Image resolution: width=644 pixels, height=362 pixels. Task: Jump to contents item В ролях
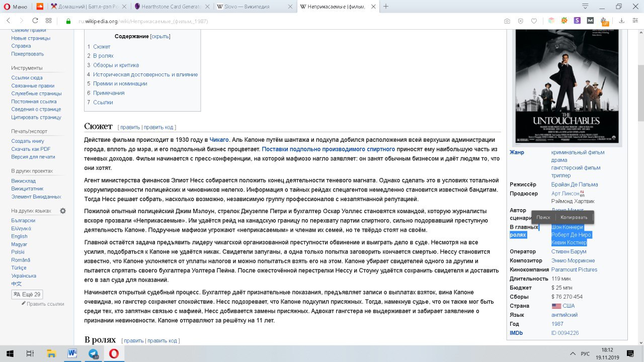103,56
